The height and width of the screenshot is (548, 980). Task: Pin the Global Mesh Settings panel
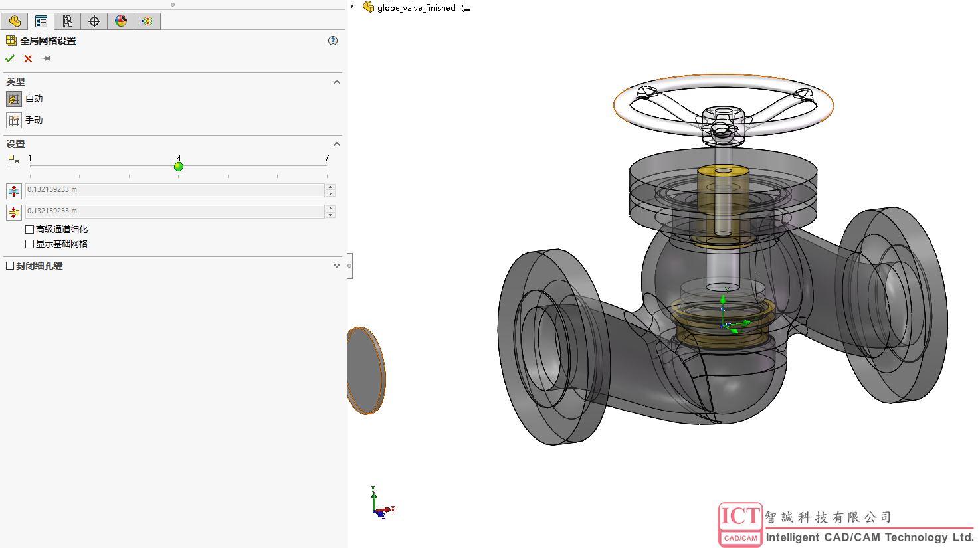point(46,58)
